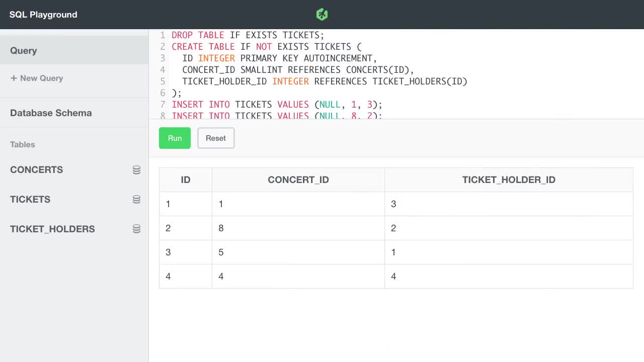Reset the query editor
The width and height of the screenshot is (644, 362).
coord(215,138)
